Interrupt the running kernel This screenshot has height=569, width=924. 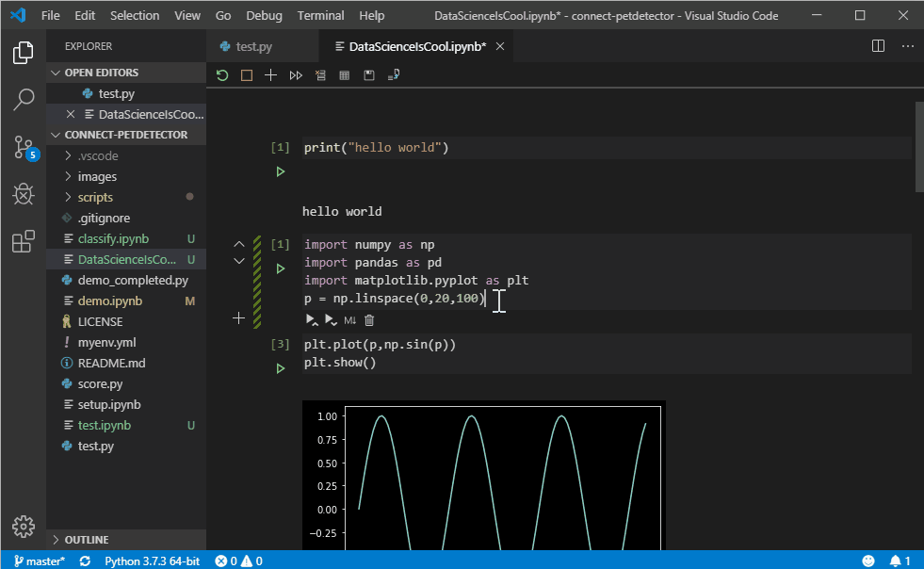(x=246, y=74)
